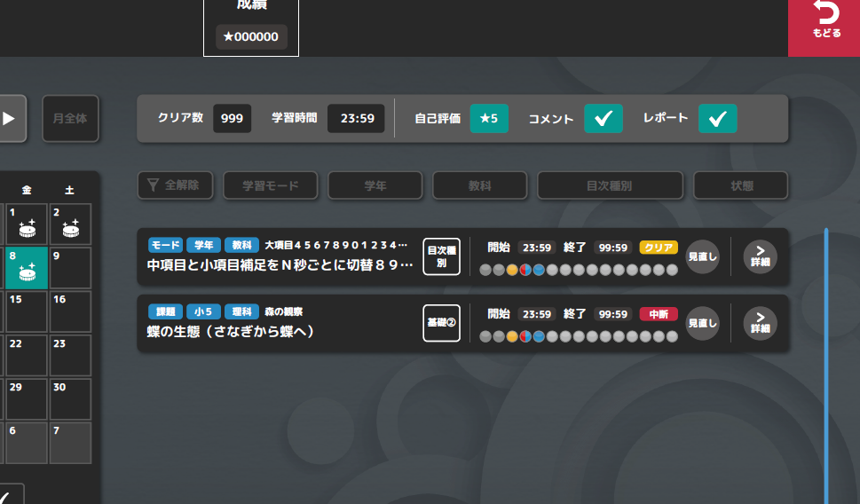Open the 目次種別 filter dropdown

pyautogui.click(x=610, y=185)
